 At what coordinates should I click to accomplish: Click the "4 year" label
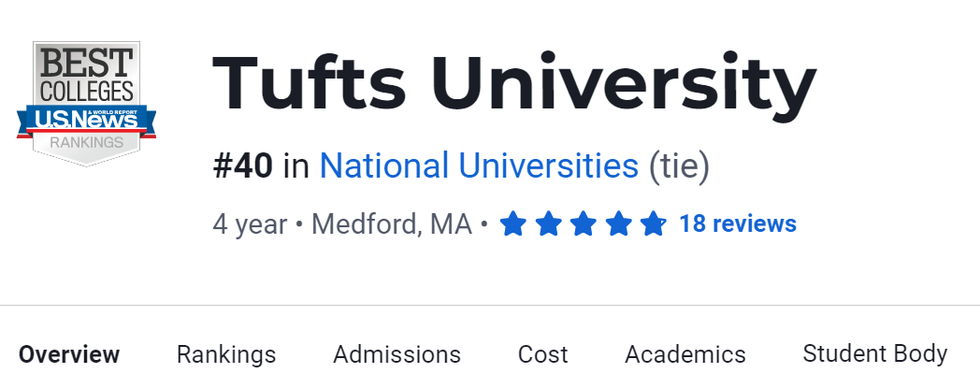(250, 225)
